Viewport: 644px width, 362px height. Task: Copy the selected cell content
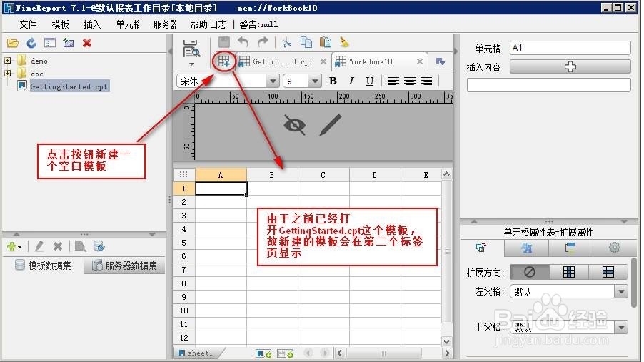(306, 42)
